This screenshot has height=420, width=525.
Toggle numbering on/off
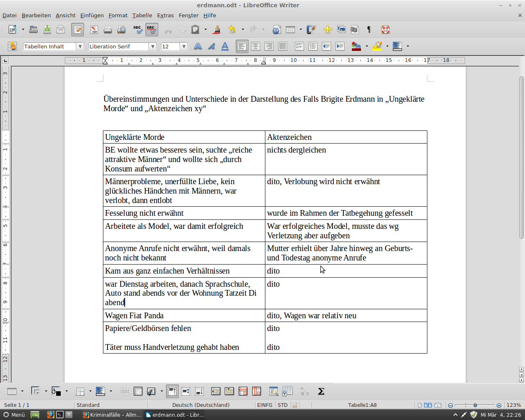coord(299,46)
